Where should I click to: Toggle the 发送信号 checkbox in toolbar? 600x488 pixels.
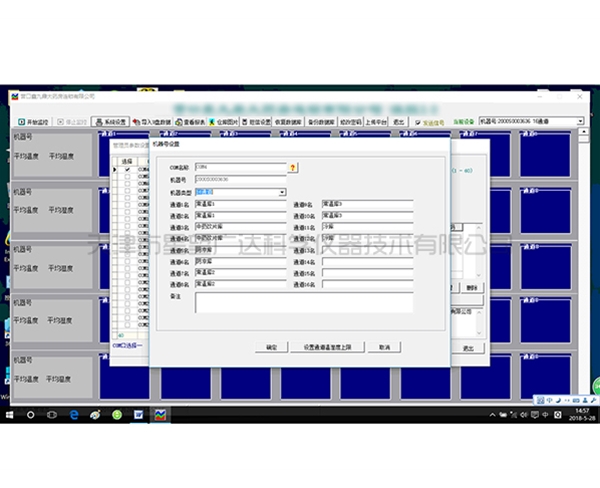pos(417,121)
